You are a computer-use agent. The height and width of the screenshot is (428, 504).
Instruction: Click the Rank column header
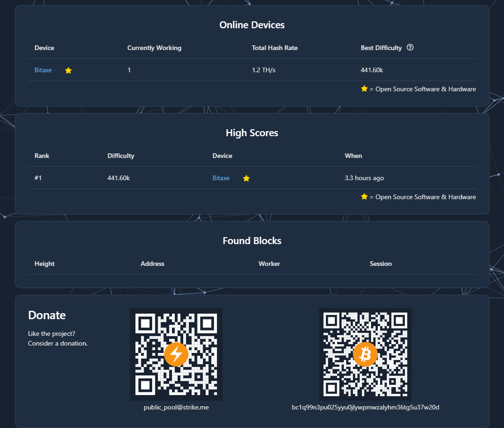[42, 156]
